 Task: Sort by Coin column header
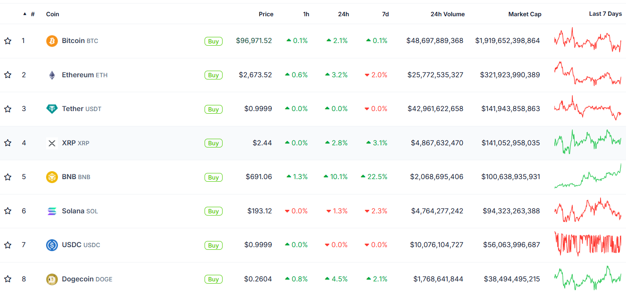[53, 14]
